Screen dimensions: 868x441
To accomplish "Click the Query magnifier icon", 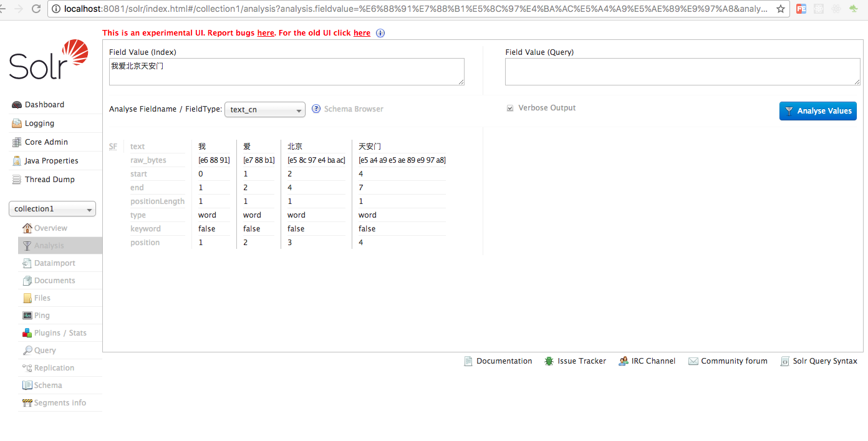I will tap(27, 351).
